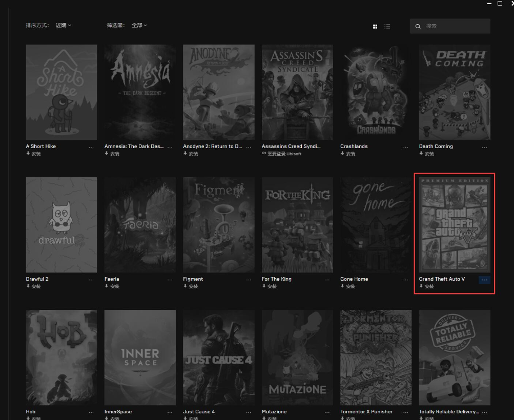Click the Gone Home title text

(x=354, y=279)
